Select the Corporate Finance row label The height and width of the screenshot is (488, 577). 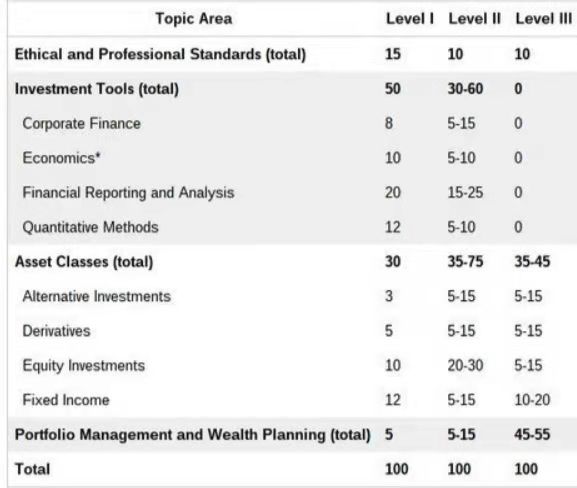point(82,124)
